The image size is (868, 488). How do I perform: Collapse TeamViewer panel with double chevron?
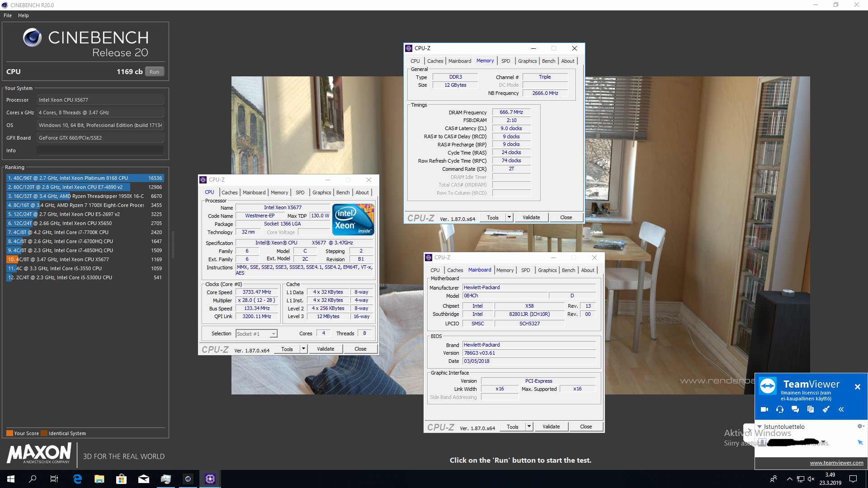(841, 409)
